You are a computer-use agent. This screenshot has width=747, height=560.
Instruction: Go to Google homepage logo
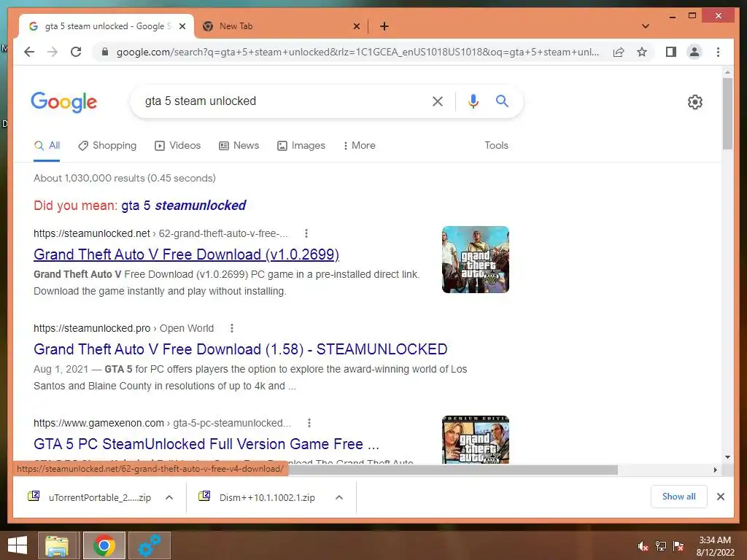[x=64, y=102]
